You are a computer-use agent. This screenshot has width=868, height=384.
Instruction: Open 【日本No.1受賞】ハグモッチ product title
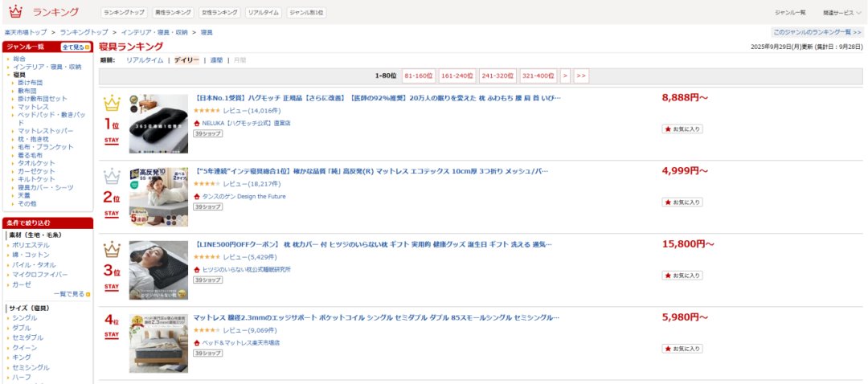coord(378,98)
